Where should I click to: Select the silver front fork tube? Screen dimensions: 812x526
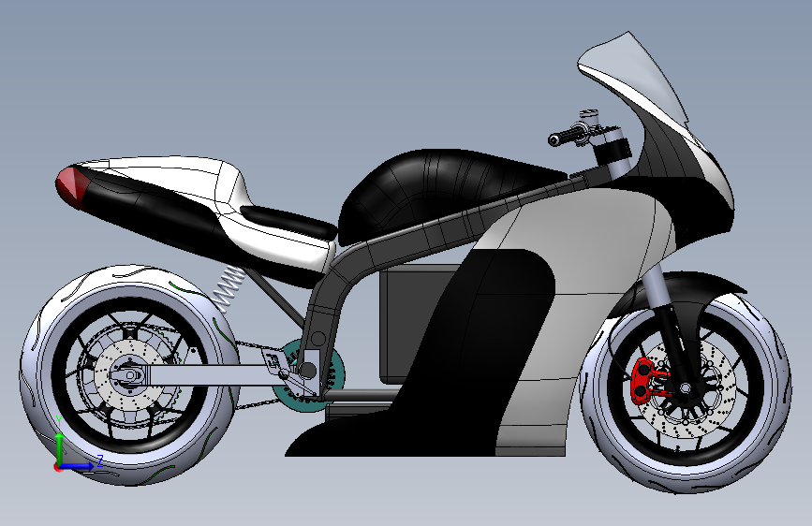[x=654, y=287]
